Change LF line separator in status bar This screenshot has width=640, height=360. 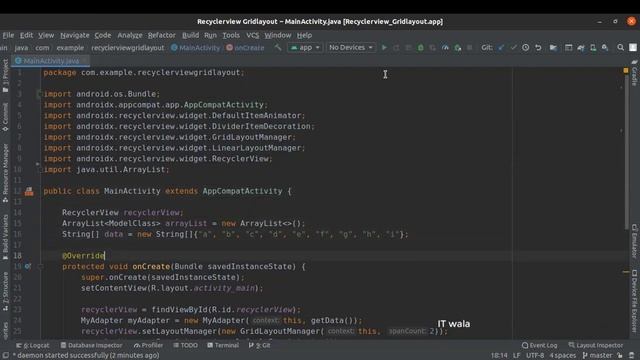pyautogui.click(x=516, y=356)
